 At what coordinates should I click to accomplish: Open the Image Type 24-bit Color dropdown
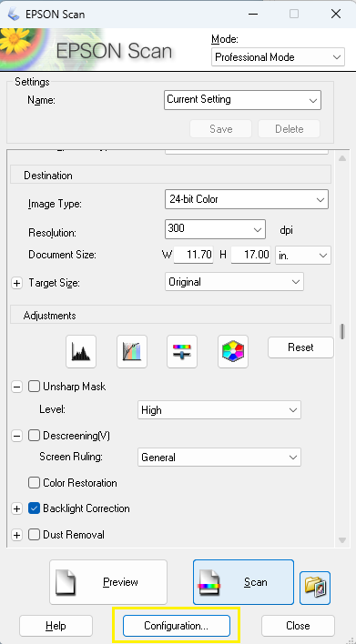point(247,199)
